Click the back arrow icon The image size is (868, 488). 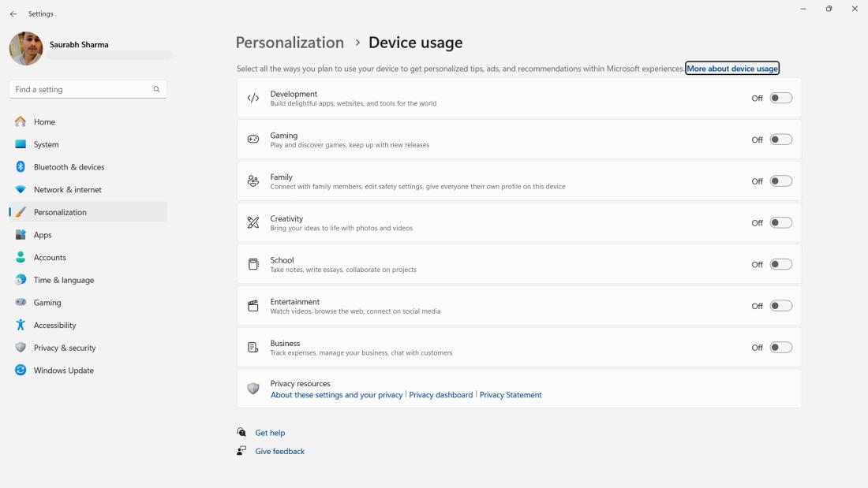(x=13, y=14)
